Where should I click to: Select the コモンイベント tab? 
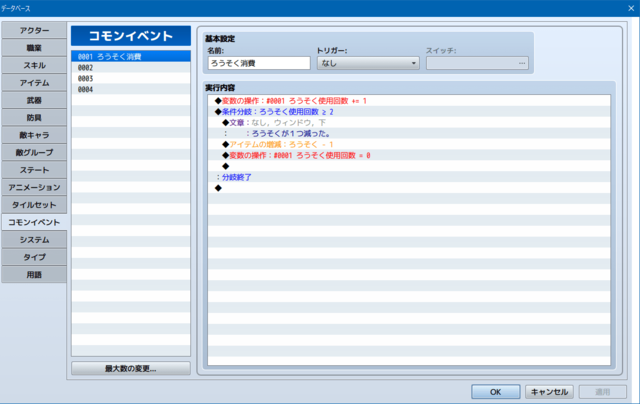(x=34, y=222)
